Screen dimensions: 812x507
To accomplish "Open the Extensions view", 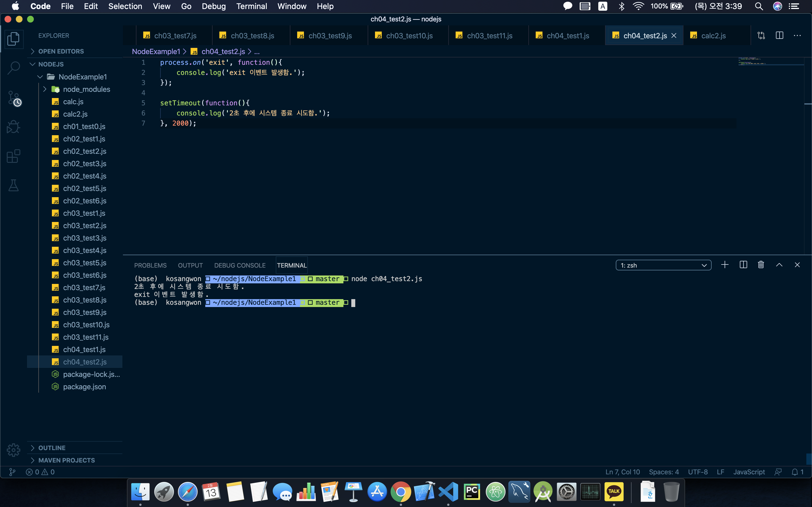I will pos(14,156).
